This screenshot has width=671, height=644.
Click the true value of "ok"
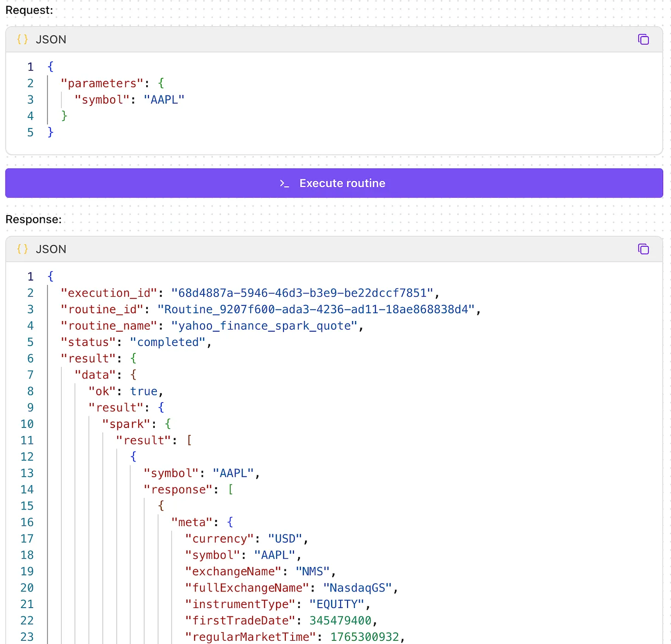coord(144,391)
